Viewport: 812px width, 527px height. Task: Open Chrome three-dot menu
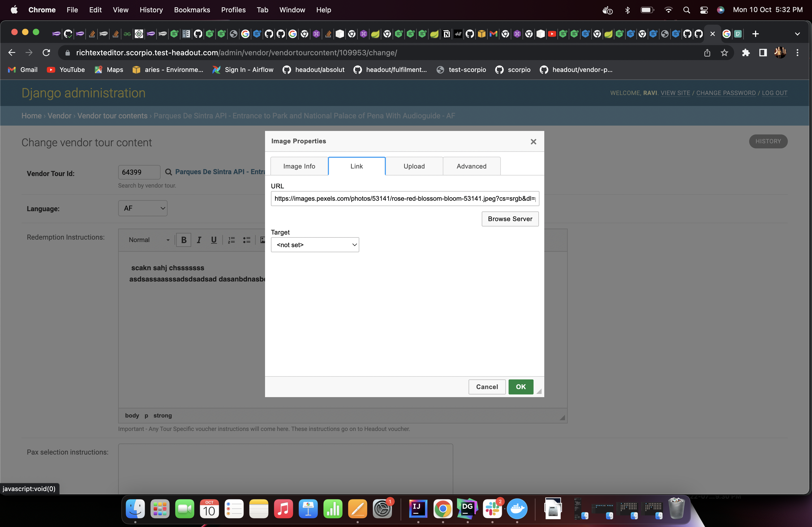pos(797,53)
